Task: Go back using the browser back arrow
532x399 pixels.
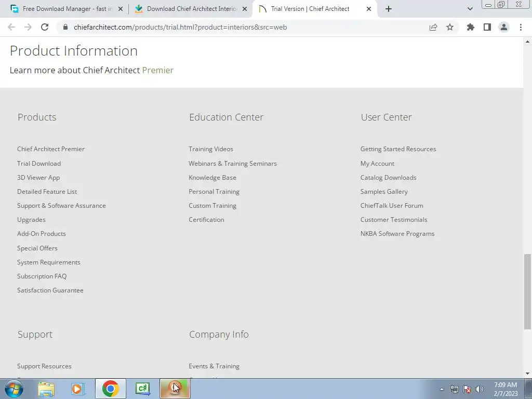Action: [x=11, y=27]
